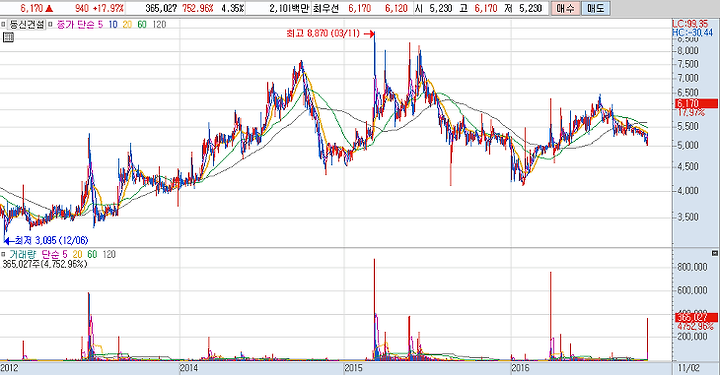720x375 pixels.
Task: Click the 매수 (buy) button
Action: (565, 8)
